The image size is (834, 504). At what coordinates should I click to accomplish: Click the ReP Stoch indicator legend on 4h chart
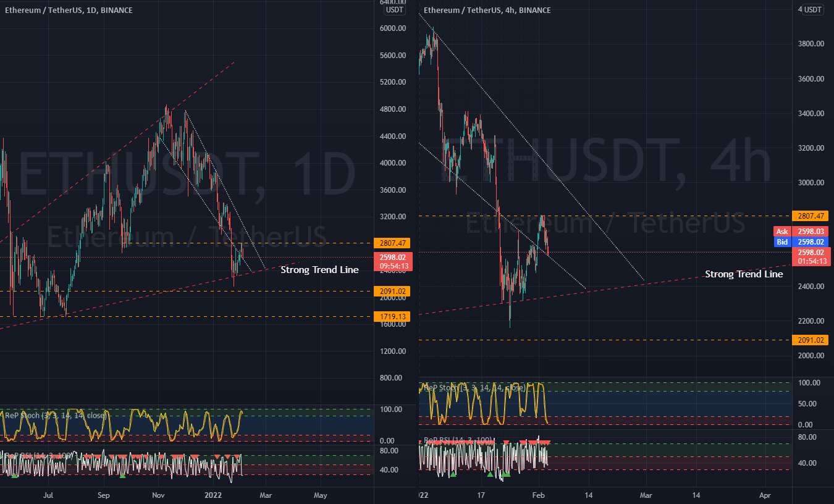[474, 388]
